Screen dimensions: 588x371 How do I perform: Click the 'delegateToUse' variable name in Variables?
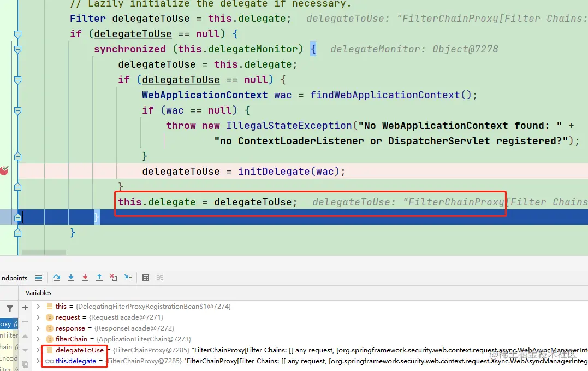click(x=80, y=350)
